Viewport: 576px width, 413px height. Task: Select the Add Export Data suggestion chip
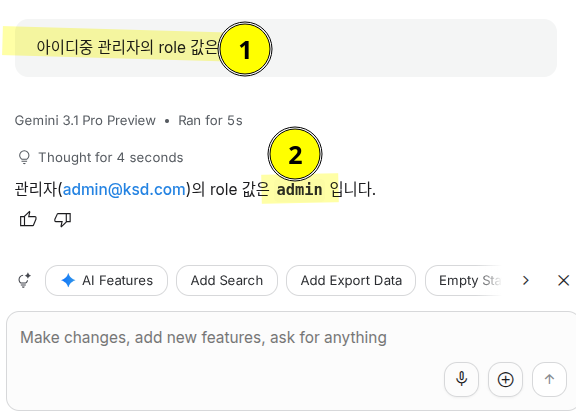[x=351, y=280]
